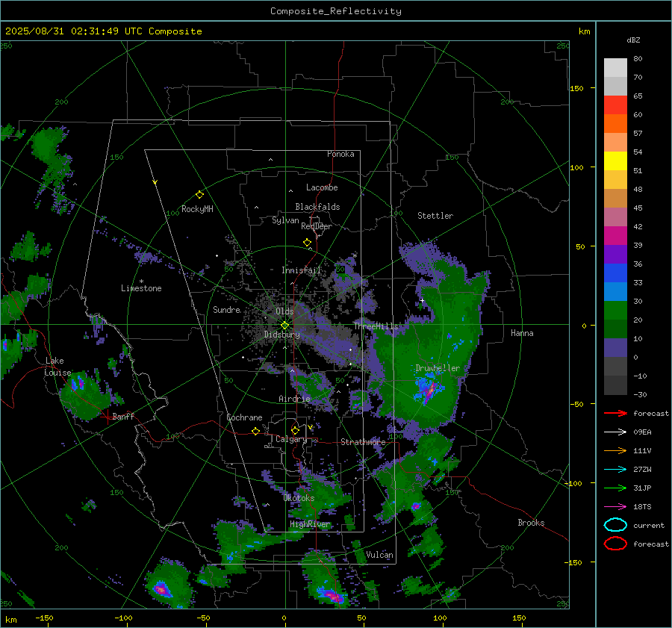Image resolution: width=672 pixels, height=628 pixels.
Task: Click the red forecast arrow in legend
Action: (615, 413)
